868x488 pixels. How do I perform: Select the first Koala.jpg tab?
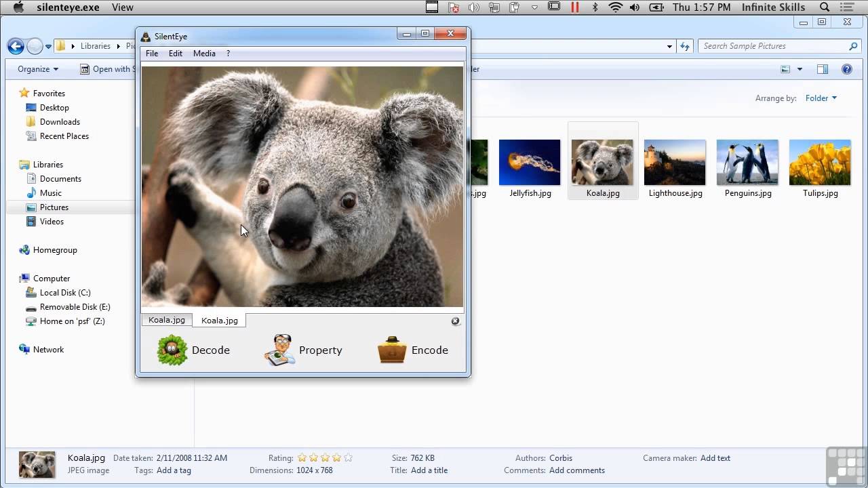[x=167, y=320]
